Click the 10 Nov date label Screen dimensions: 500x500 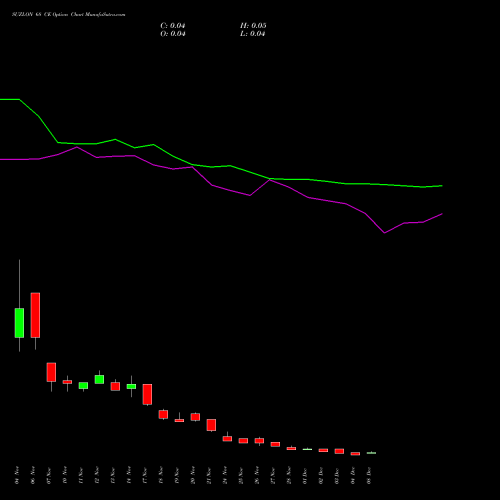[x=65, y=475]
